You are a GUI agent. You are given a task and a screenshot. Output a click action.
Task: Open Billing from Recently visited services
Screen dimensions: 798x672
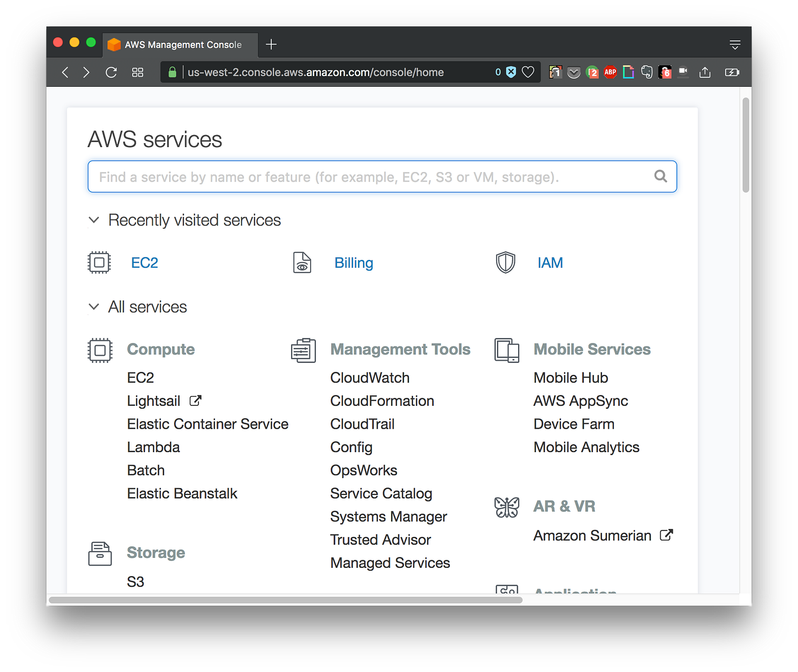354,263
